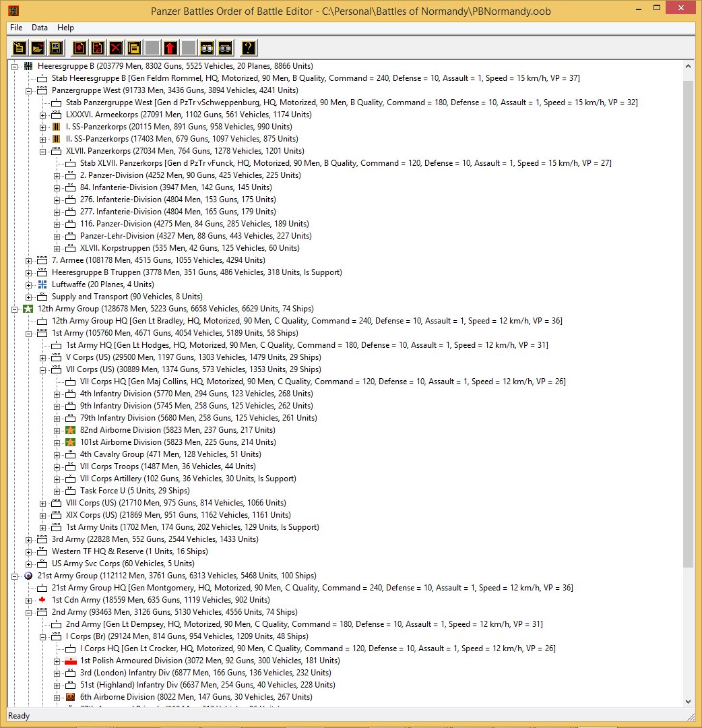Select the 84. Infanterie-Division row
The height and width of the screenshot is (728, 702).
click(x=176, y=187)
